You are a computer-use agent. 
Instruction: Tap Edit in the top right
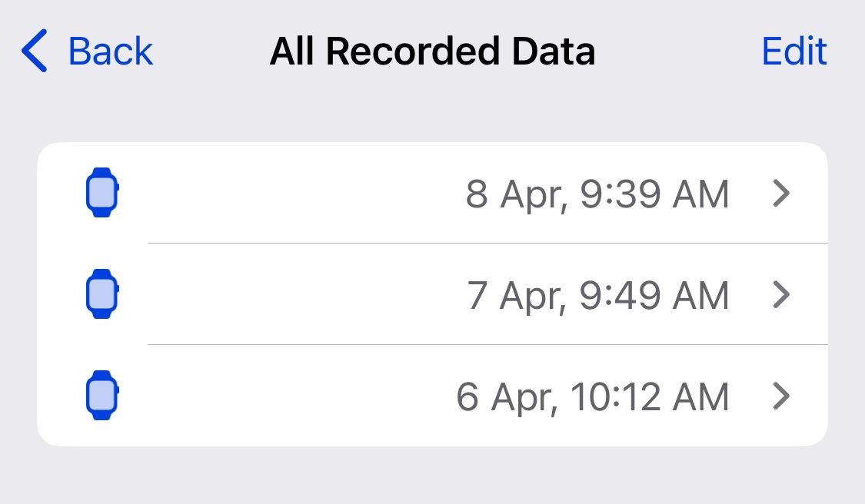click(x=793, y=51)
